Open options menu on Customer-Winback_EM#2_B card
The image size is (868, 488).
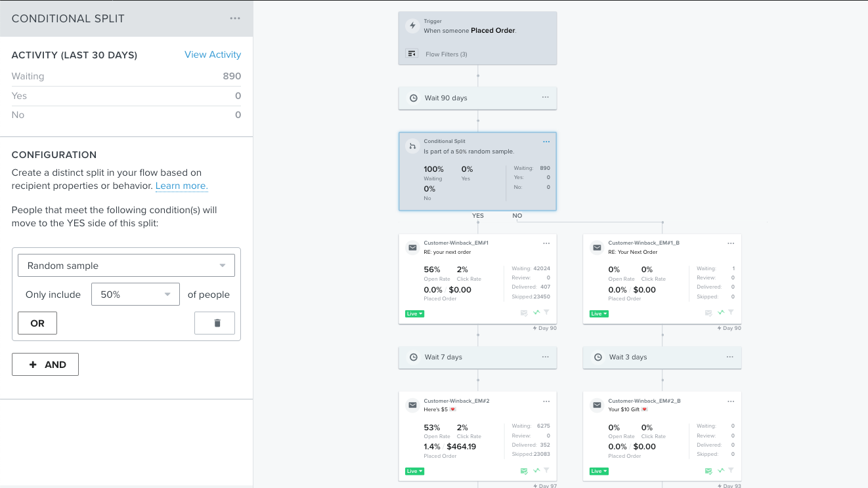pyautogui.click(x=731, y=401)
